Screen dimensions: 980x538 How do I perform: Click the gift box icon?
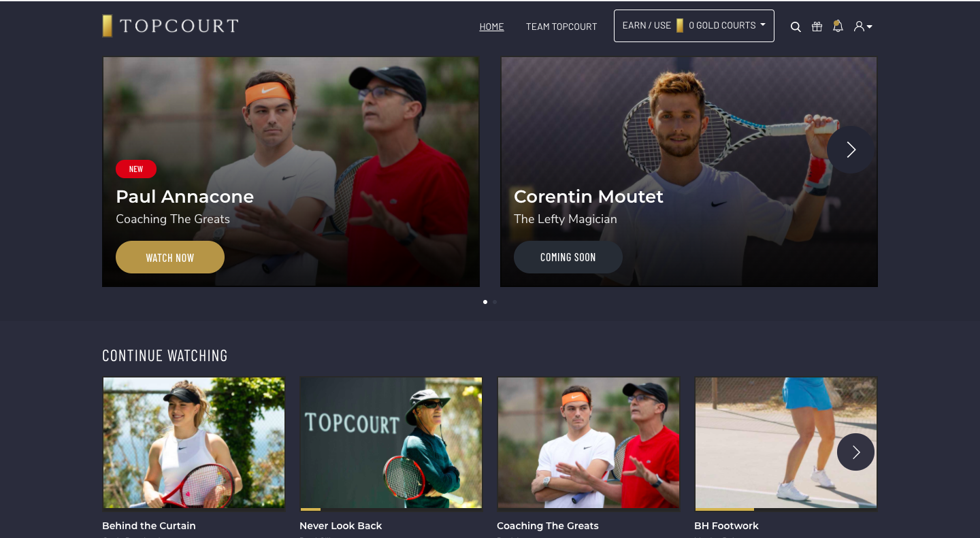pyautogui.click(x=817, y=27)
